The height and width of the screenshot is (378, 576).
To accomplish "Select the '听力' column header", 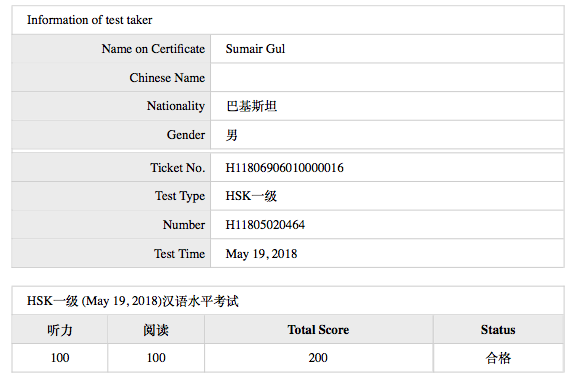I will 60,330.
